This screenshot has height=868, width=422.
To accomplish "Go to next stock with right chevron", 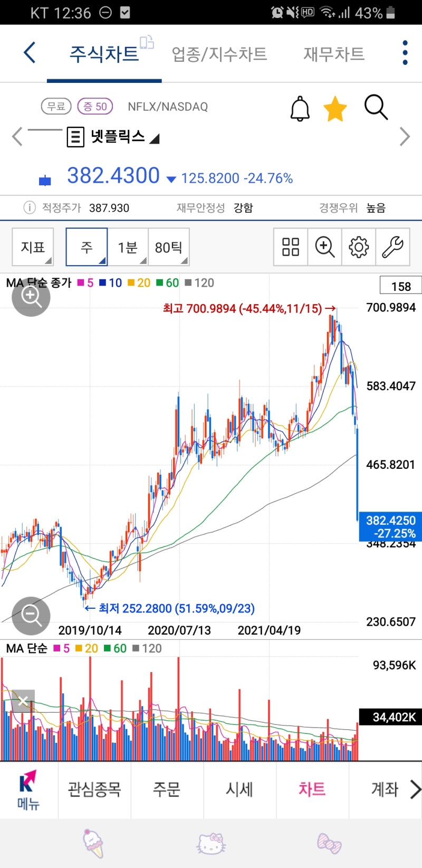I will tap(405, 136).
